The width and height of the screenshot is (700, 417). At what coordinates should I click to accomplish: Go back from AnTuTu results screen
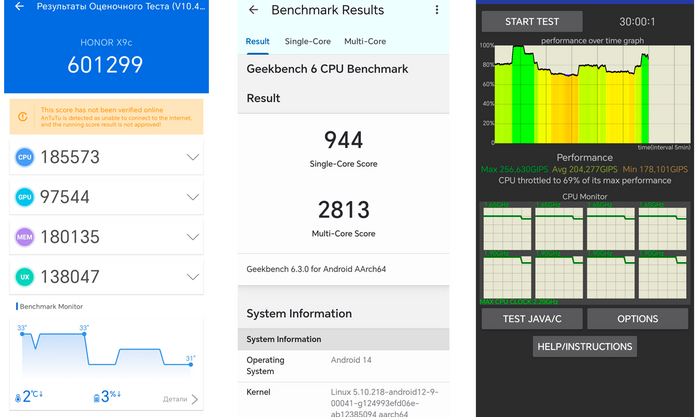click(19, 6)
